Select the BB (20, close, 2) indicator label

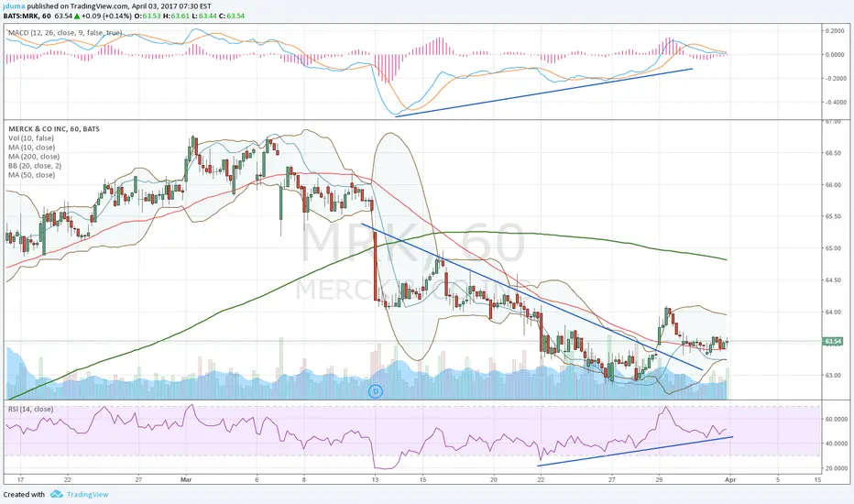click(x=35, y=166)
